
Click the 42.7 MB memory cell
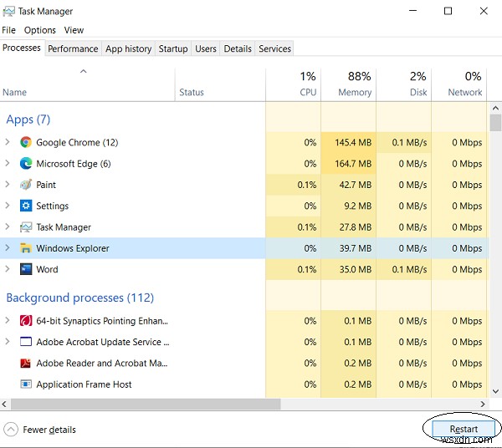click(x=349, y=185)
